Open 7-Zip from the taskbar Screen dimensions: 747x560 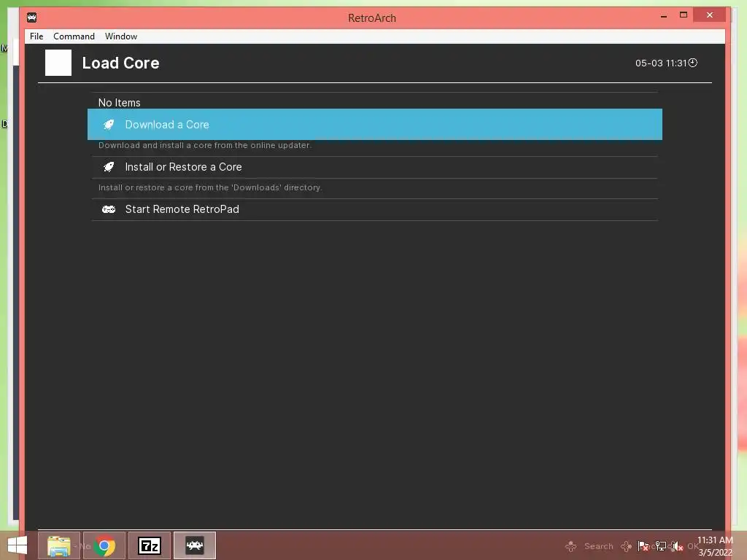(149, 545)
